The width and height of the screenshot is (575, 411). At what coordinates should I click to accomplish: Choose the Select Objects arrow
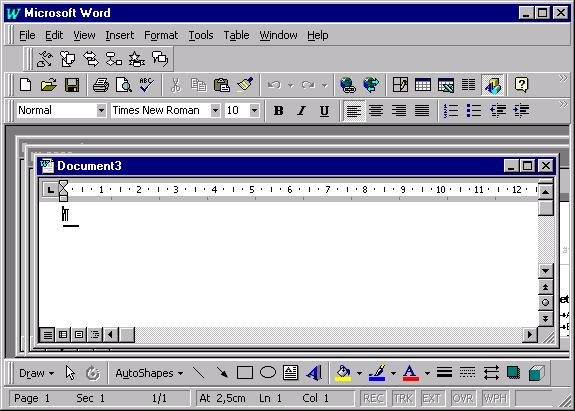(70, 373)
